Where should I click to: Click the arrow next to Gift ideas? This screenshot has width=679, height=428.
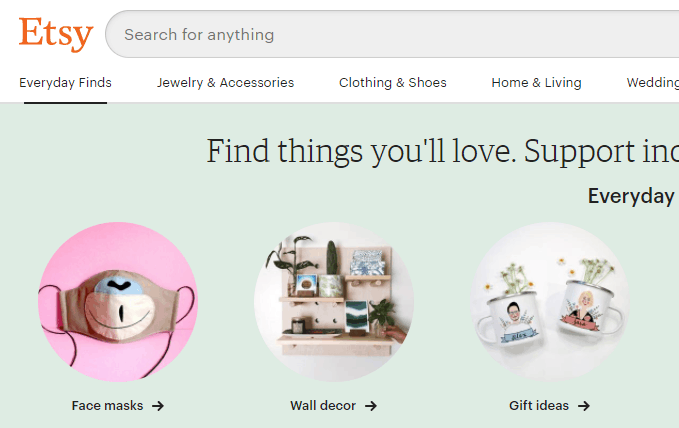[584, 406]
